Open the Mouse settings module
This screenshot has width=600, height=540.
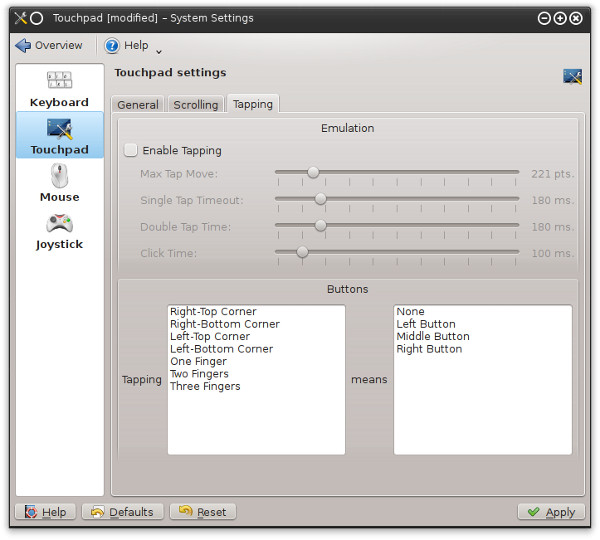59,183
